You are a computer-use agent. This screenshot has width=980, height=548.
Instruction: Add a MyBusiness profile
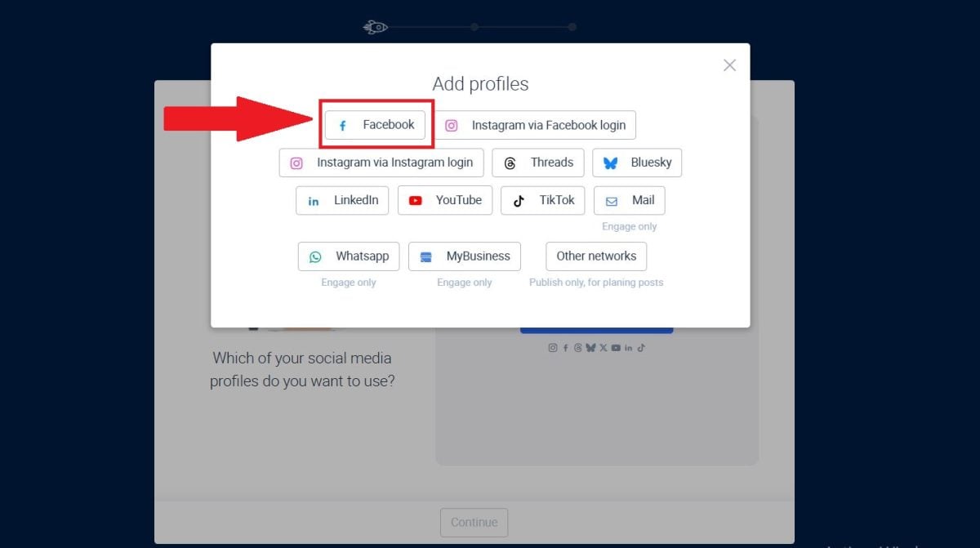pyautogui.click(x=465, y=256)
